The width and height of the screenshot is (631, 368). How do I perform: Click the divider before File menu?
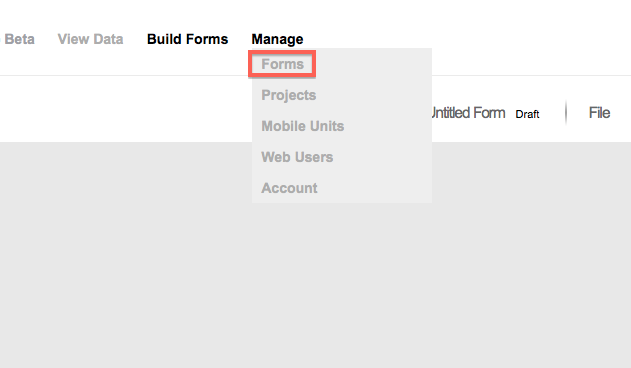click(566, 113)
